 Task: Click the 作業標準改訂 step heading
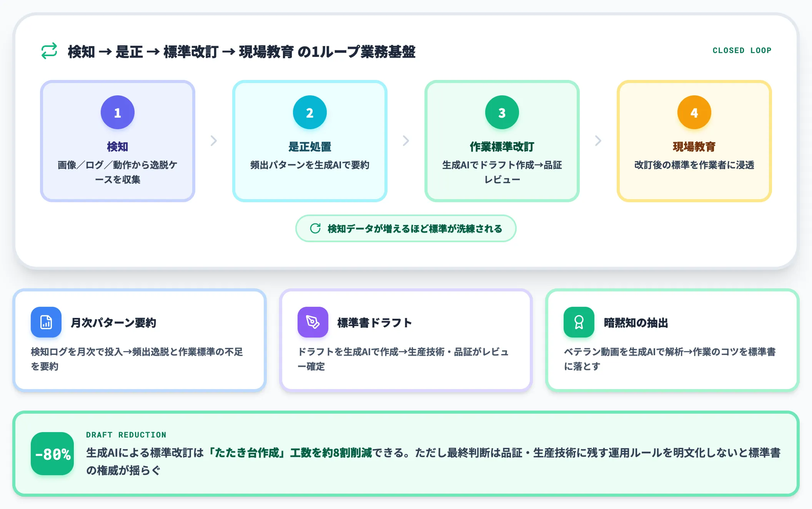pyautogui.click(x=502, y=146)
